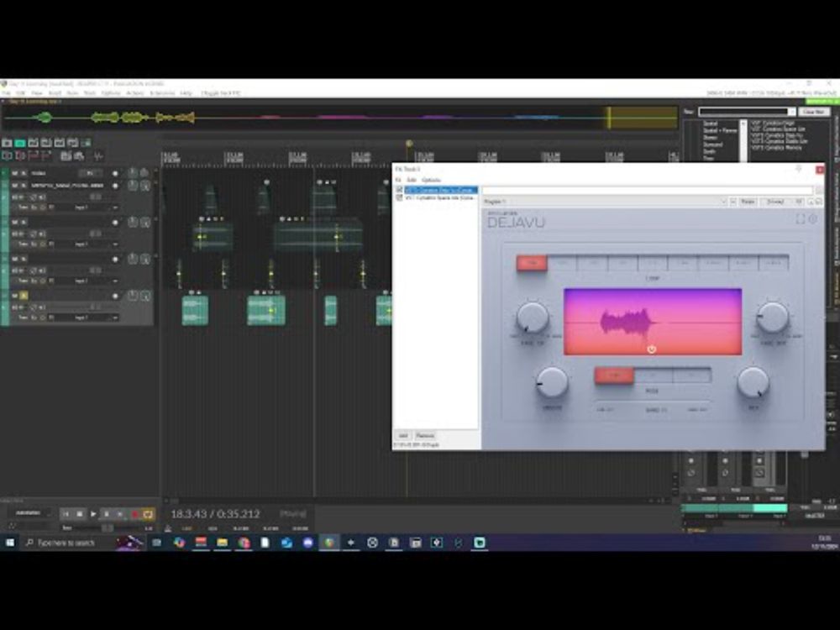The image size is (840, 630).
Task: Click the 2 in 2 out routing button
Action: [775, 202]
